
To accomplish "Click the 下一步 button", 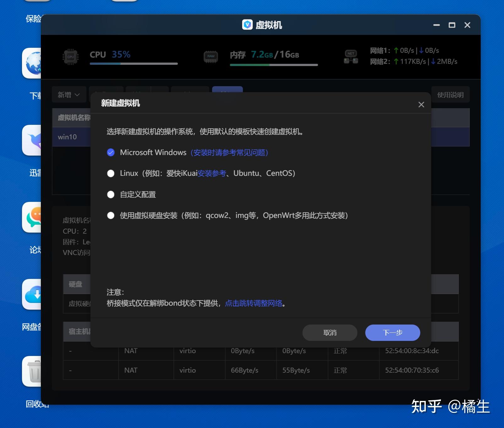I will (x=393, y=333).
